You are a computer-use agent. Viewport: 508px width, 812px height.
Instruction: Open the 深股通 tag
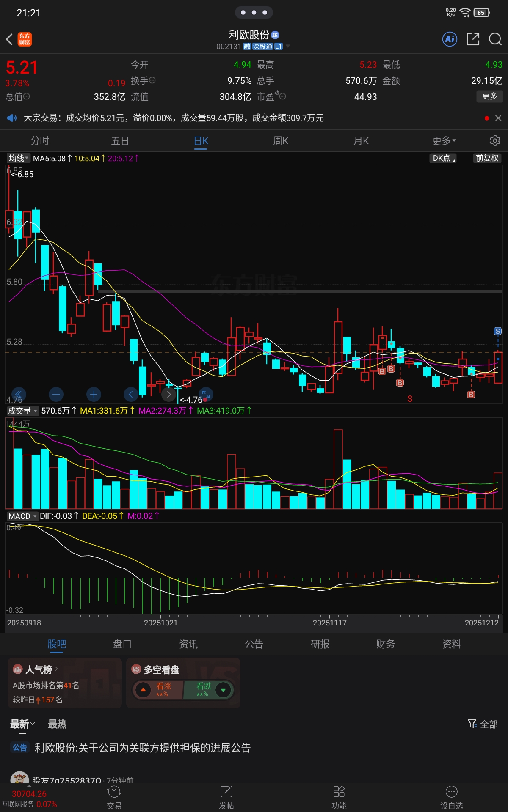[262, 47]
